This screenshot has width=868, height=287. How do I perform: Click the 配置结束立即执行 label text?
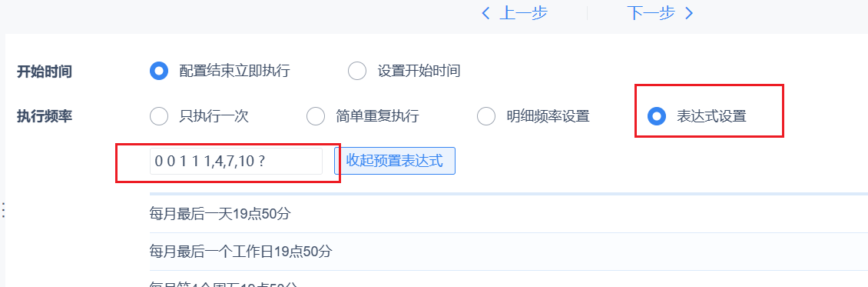pos(234,72)
